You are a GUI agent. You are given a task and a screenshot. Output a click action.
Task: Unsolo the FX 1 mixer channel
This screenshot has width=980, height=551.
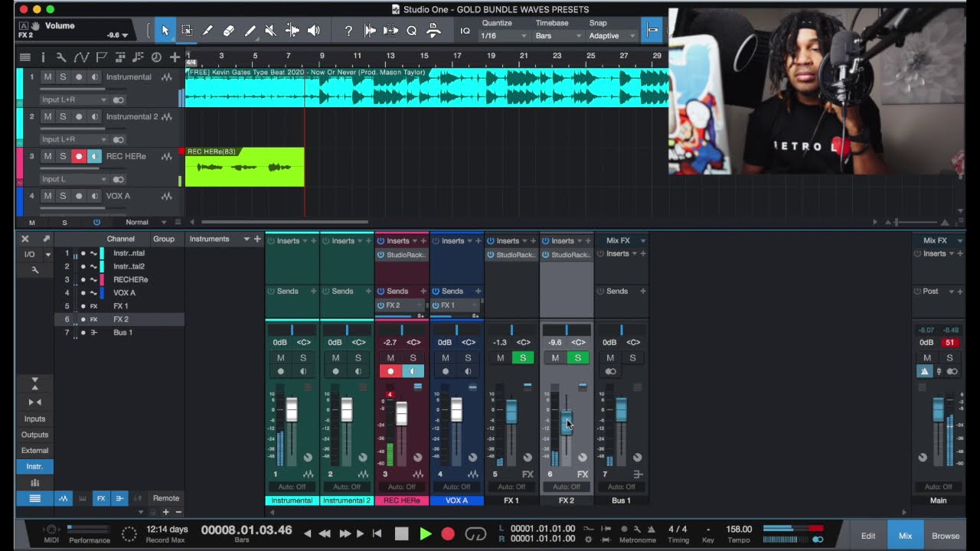523,358
